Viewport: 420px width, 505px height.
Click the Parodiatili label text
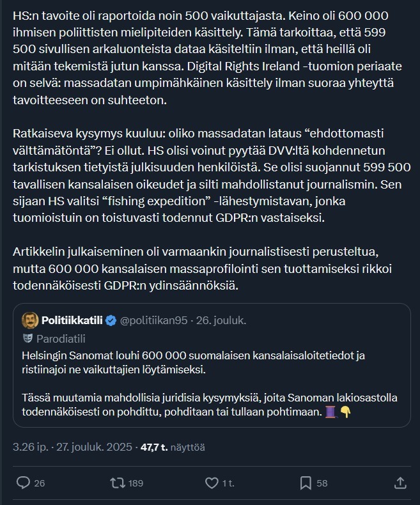pos(61,338)
